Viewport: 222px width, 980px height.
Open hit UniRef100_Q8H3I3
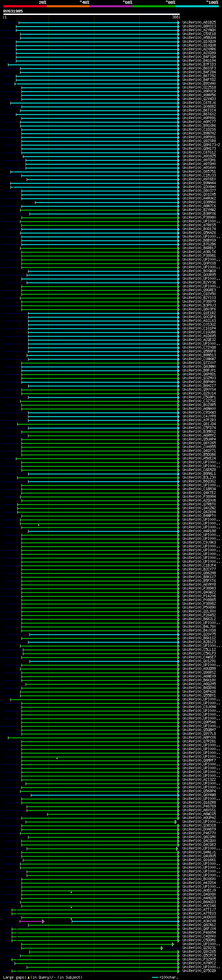tap(199, 26)
